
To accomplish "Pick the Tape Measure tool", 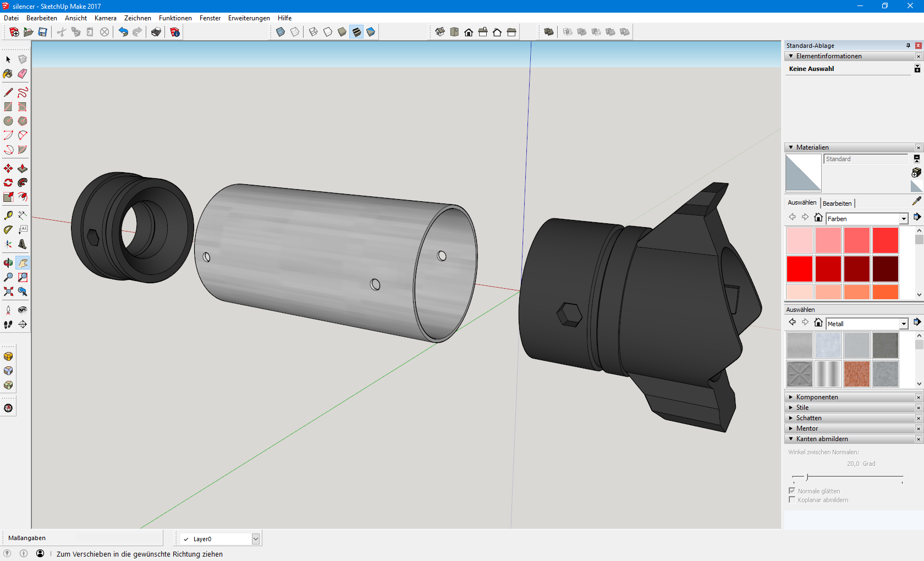I will 8,215.
